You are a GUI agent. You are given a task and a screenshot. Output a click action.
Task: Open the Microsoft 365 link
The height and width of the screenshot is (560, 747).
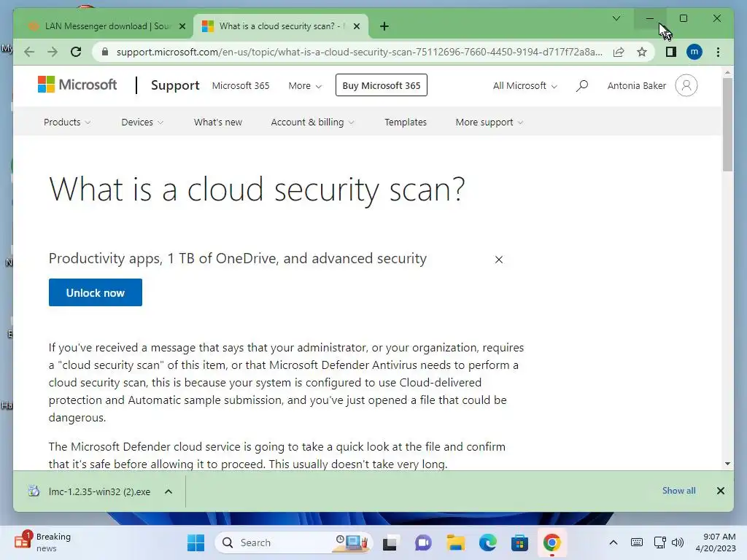(x=241, y=86)
